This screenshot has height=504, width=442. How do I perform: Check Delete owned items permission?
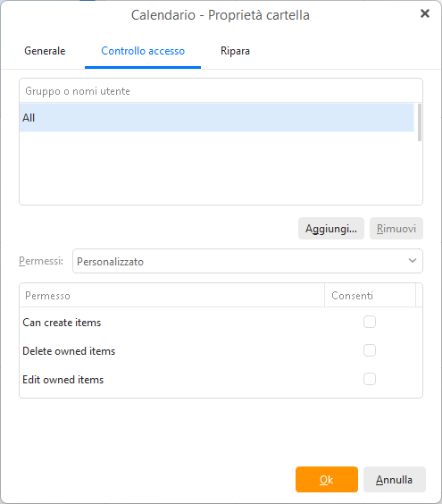(370, 350)
